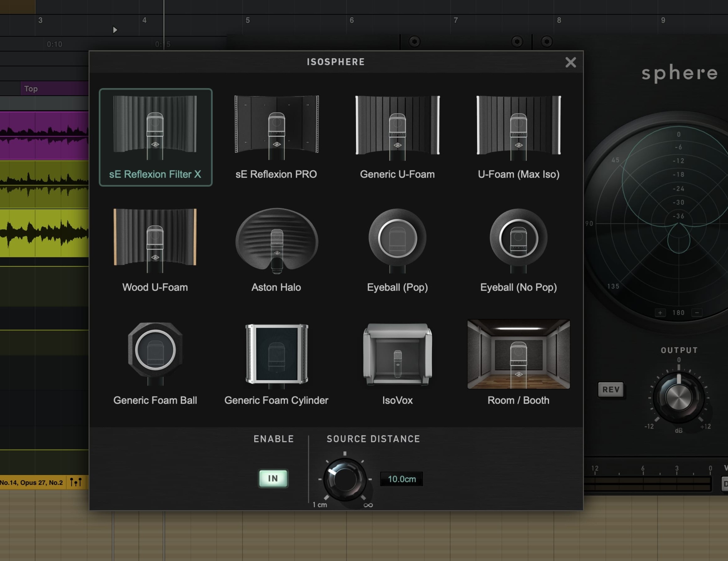
Task: Select the Room / Booth option
Action: 519,363
